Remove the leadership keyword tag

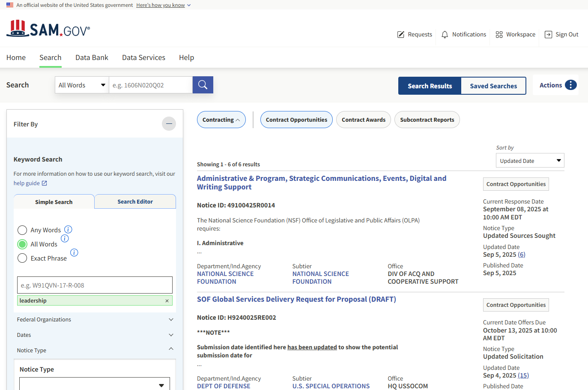click(x=167, y=301)
